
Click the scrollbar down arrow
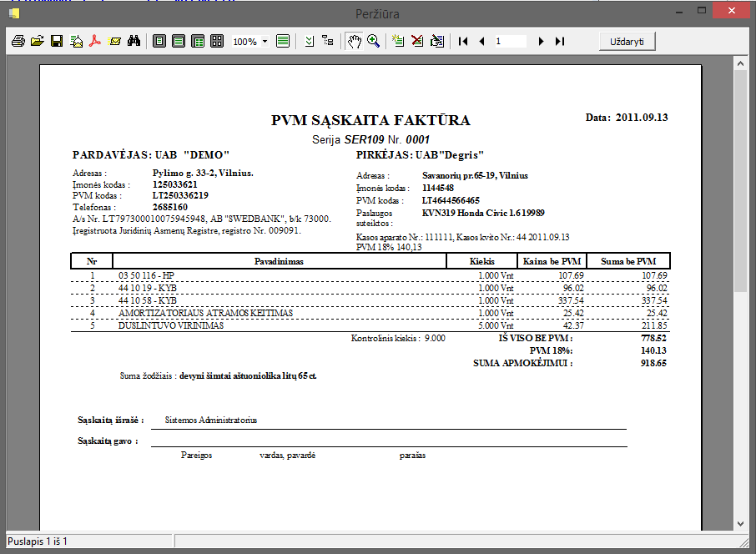click(x=740, y=521)
